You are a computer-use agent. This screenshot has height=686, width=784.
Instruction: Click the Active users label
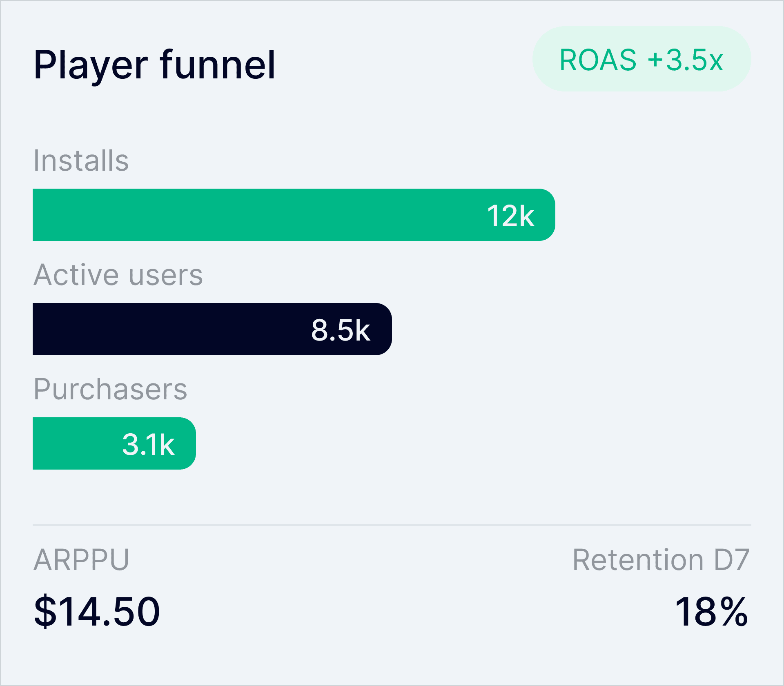coord(118,274)
